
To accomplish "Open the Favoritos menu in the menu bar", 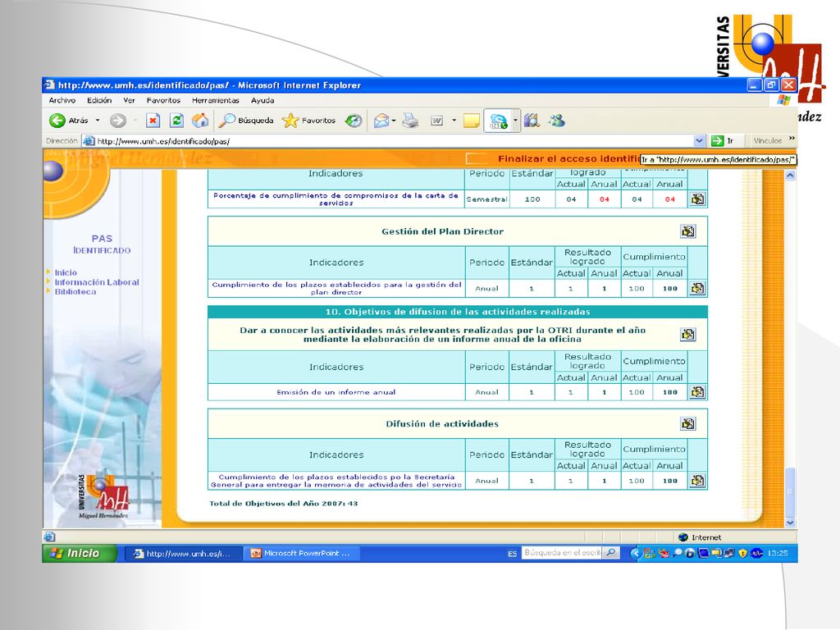I will [x=163, y=100].
